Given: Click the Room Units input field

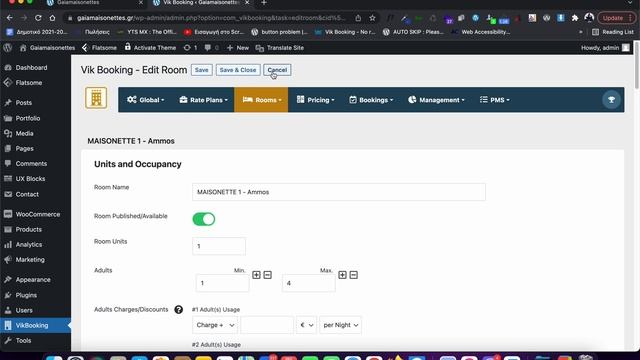Looking at the screenshot, I should pos(219,246).
